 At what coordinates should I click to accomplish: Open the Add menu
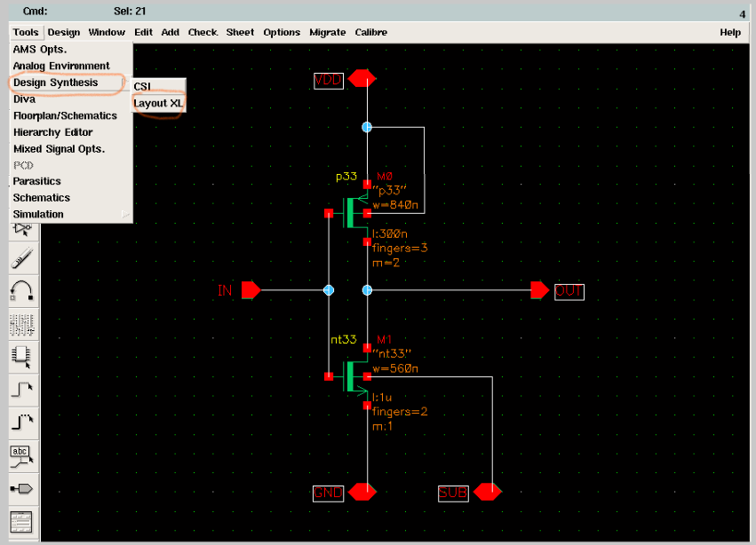[x=171, y=32]
